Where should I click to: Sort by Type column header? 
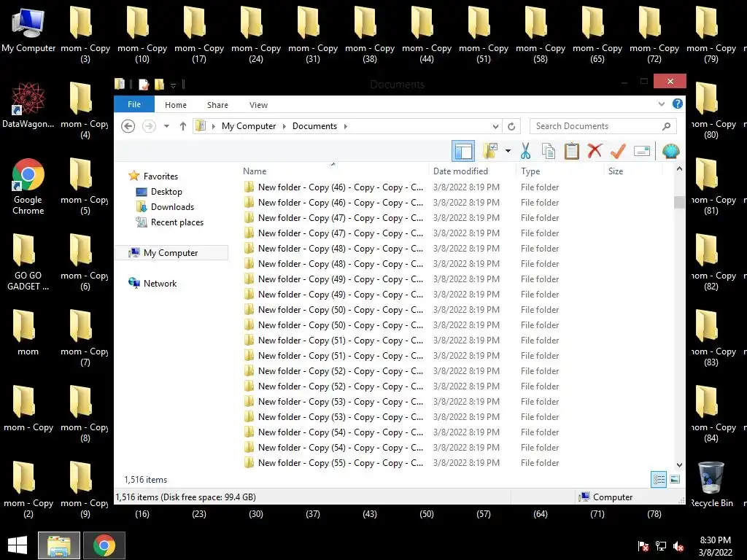(560, 171)
